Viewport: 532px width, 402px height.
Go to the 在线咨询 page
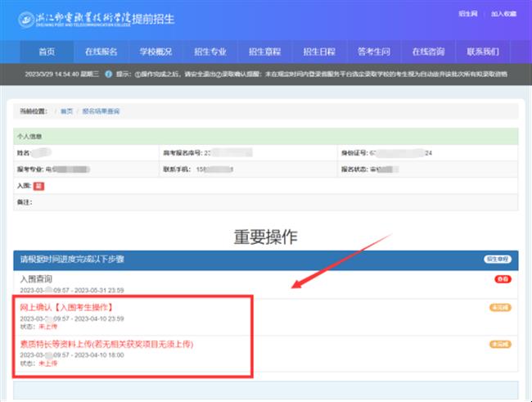click(x=428, y=52)
